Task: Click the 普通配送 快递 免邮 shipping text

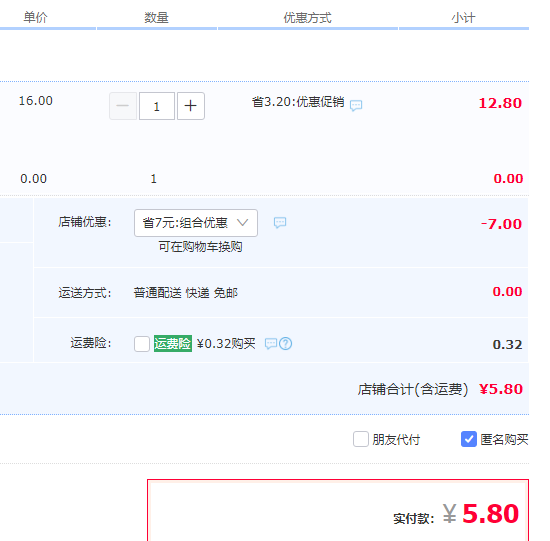Action: (186, 293)
